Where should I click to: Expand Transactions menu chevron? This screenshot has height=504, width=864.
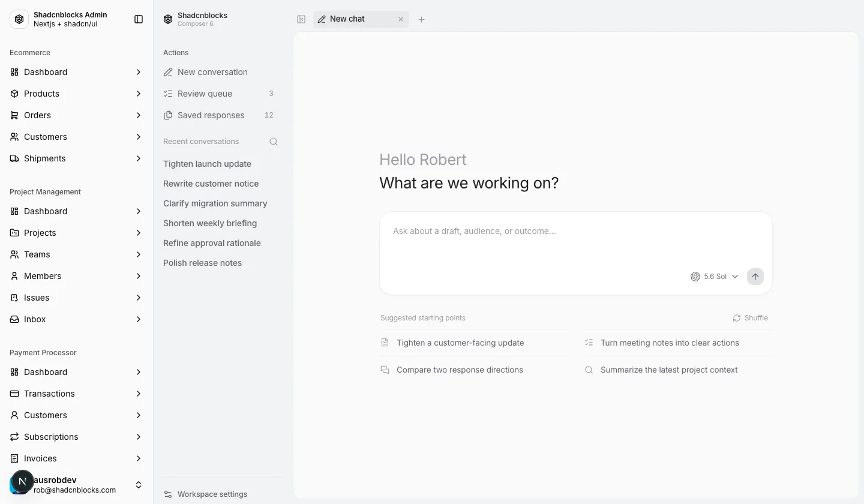click(x=139, y=394)
